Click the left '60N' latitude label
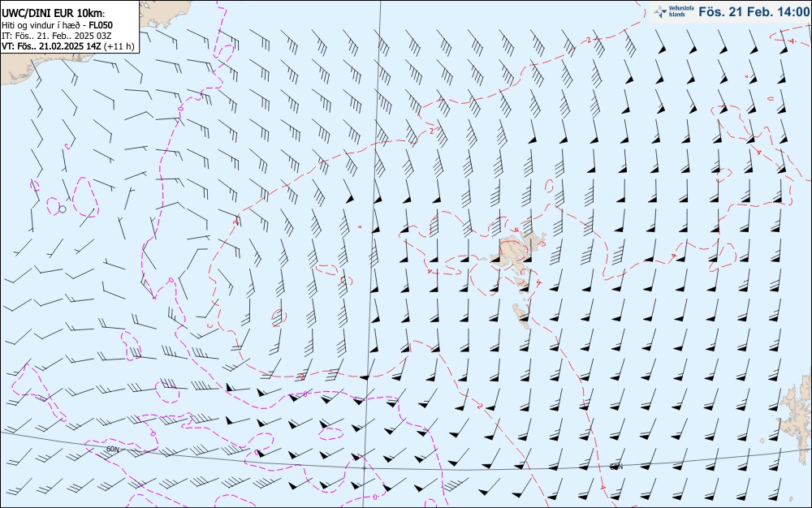This screenshot has height=508, width=812. [x=112, y=450]
